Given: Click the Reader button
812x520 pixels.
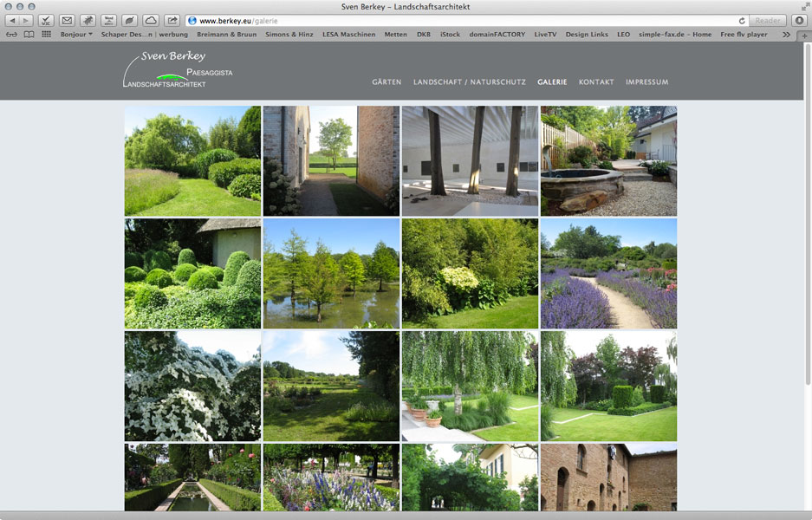Looking at the screenshot, I should tap(768, 21).
